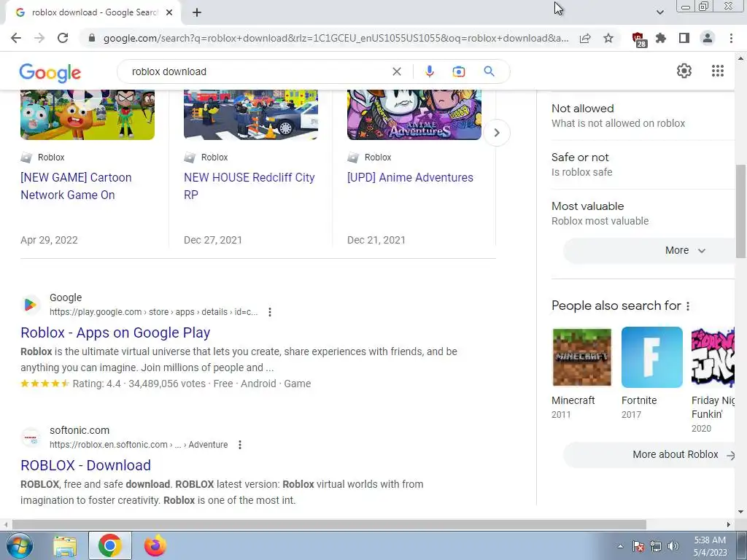The width and height of the screenshot is (747, 560).
Task: Open options for People also search for
Action: point(687,306)
